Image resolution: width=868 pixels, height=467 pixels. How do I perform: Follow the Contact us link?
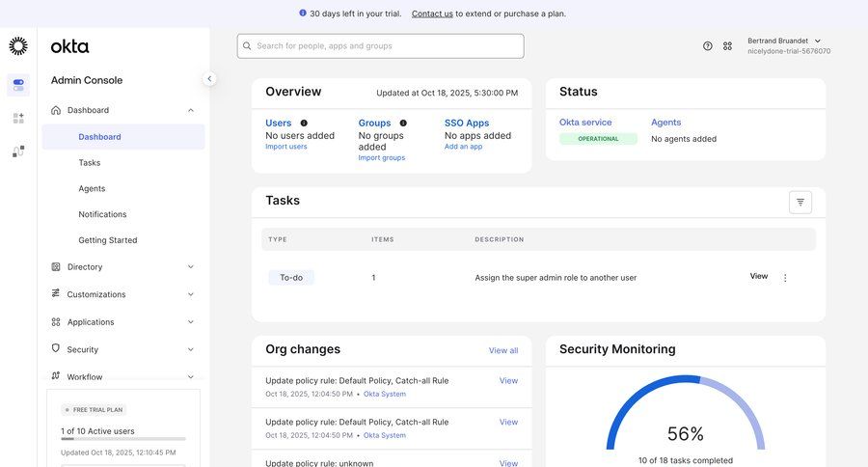coord(432,14)
